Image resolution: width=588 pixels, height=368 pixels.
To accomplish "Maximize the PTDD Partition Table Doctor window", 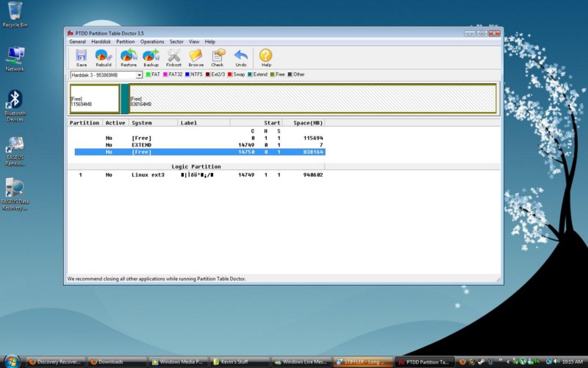I will [x=482, y=33].
